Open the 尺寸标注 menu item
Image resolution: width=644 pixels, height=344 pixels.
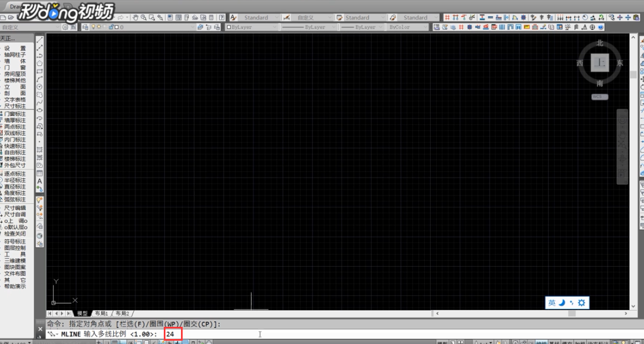(x=15, y=106)
